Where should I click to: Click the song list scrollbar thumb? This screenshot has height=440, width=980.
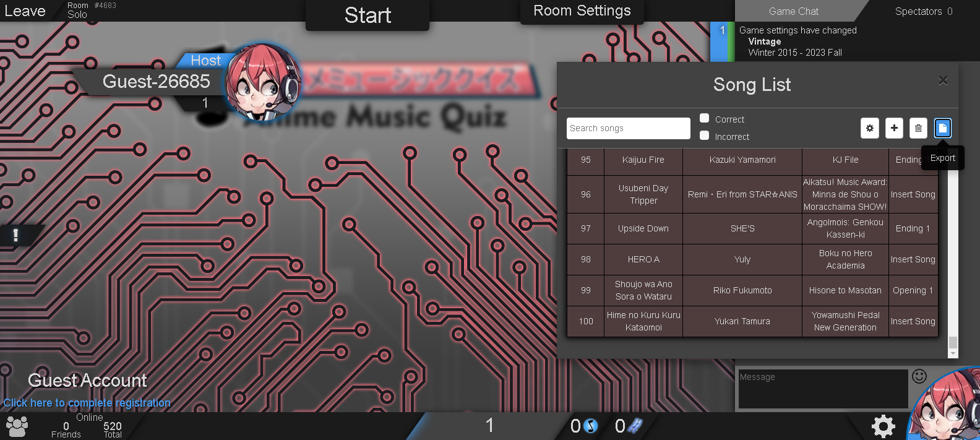coord(953,343)
